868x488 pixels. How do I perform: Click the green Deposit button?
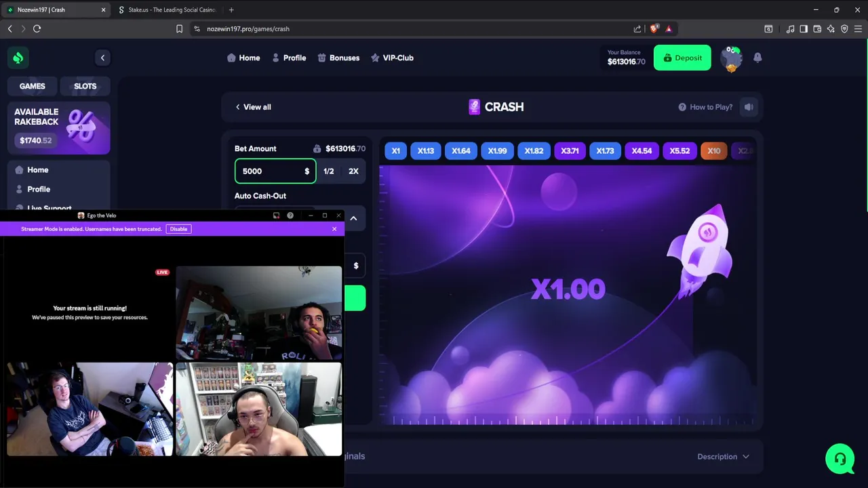click(x=682, y=58)
